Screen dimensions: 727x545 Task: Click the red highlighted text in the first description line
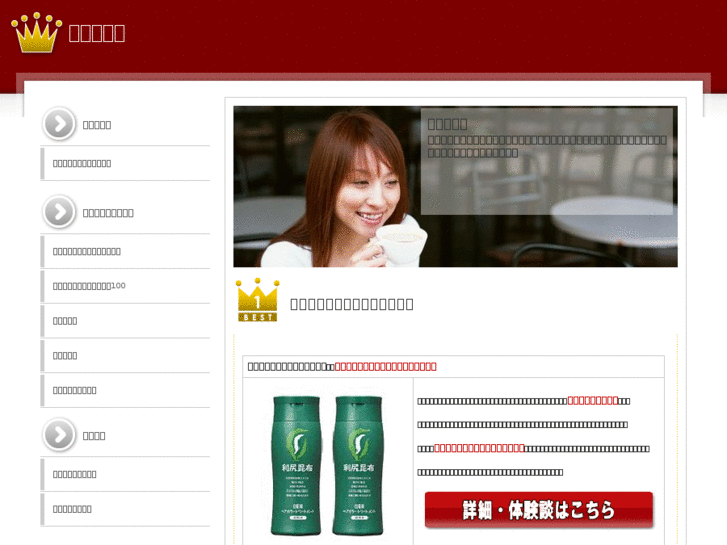[593, 400]
